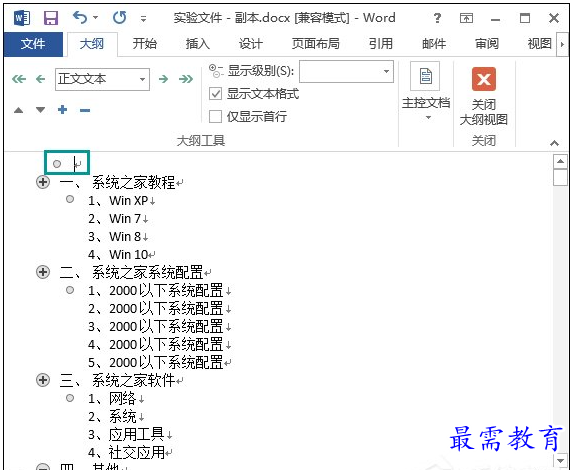Demote to body text double right arrow

186,79
